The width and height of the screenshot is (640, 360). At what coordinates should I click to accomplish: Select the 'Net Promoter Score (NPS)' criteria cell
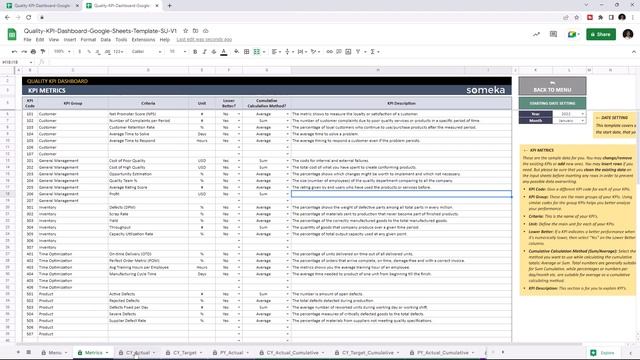pos(148,114)
